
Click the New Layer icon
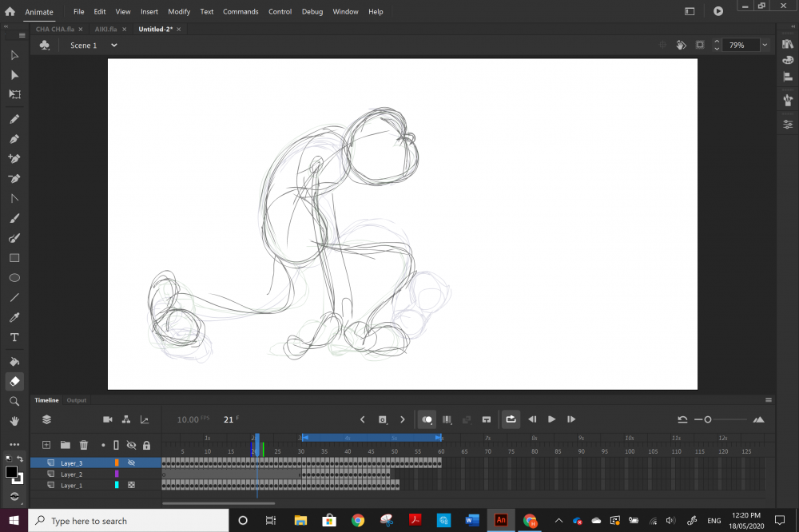pos(46,445)
